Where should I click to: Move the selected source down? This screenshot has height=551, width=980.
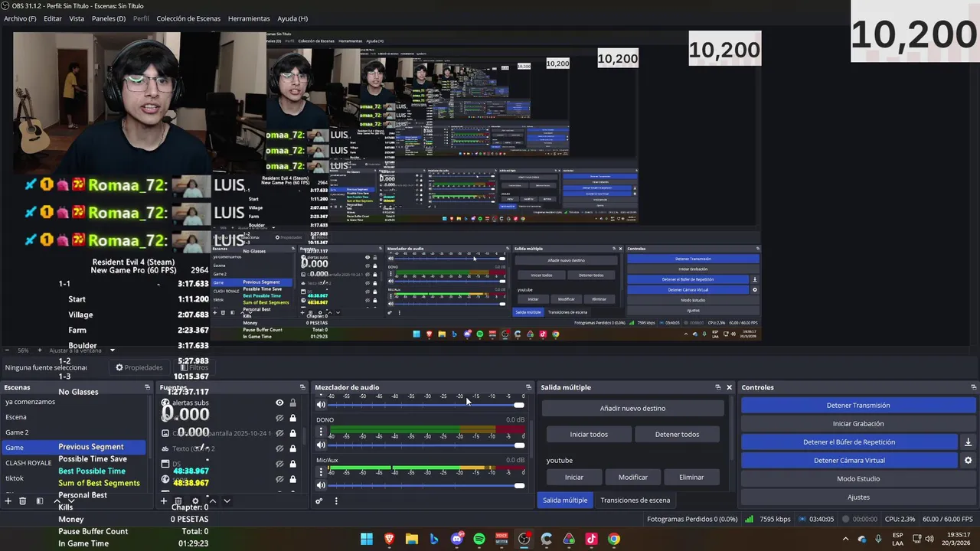[227, 501]
